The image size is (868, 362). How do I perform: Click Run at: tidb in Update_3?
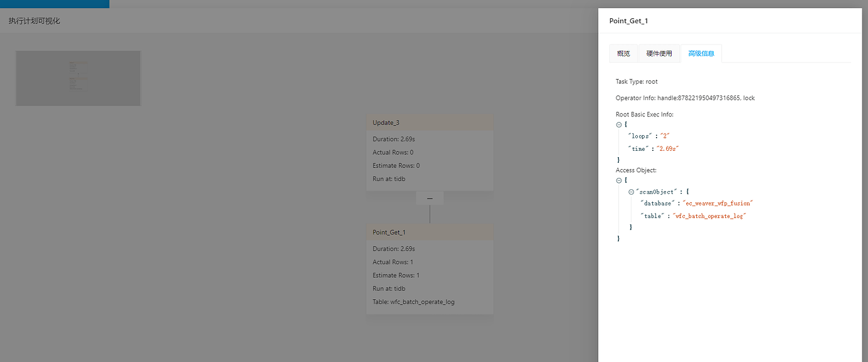(389, 179)
